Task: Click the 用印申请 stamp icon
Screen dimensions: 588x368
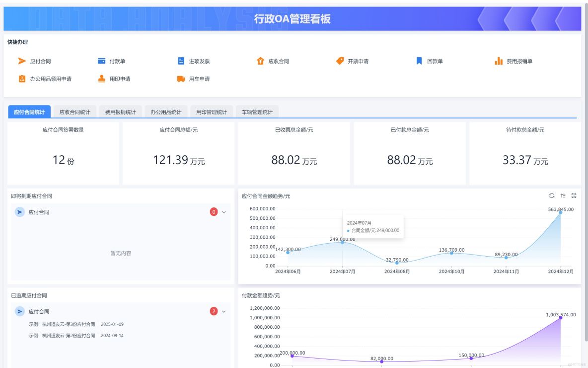Action: (101, 78)
